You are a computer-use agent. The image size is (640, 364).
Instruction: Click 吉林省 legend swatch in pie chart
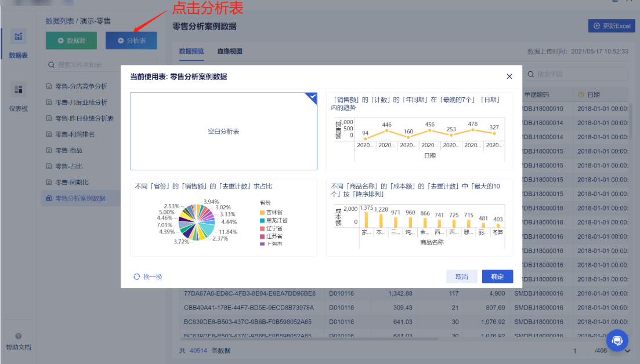[262, 212]
